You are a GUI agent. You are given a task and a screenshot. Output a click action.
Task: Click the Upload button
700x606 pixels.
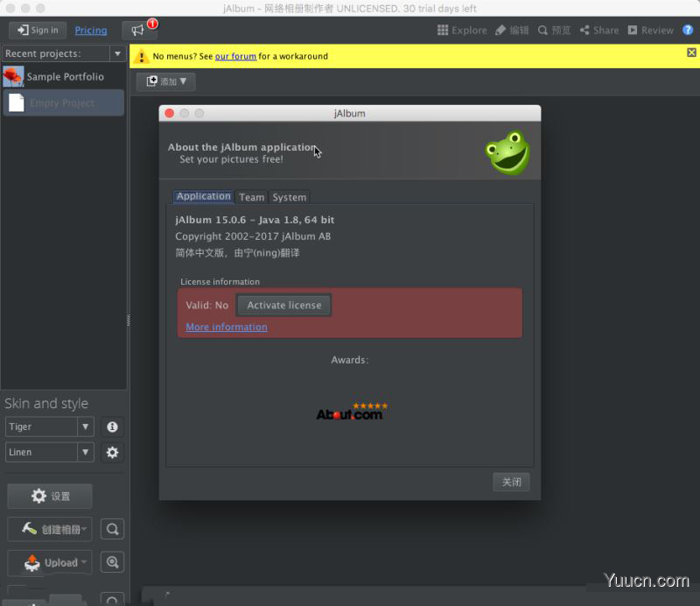pyautogui.click(x=50, y=562)
